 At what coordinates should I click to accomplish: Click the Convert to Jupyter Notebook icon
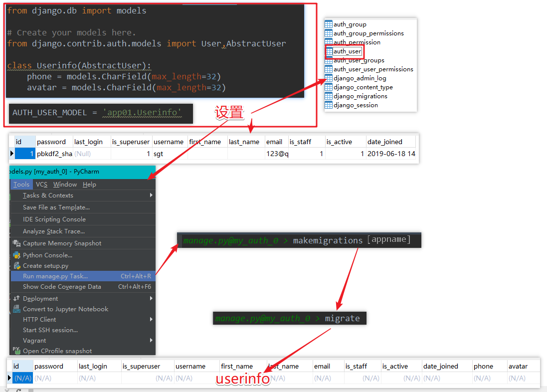coord(16,309)
